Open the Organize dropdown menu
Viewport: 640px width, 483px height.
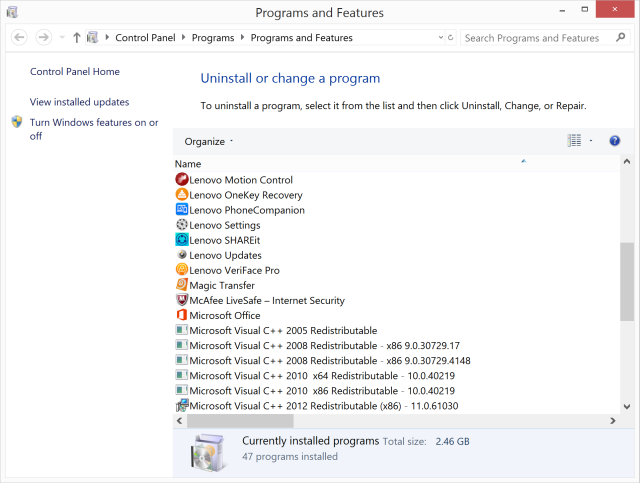[209, 141]
